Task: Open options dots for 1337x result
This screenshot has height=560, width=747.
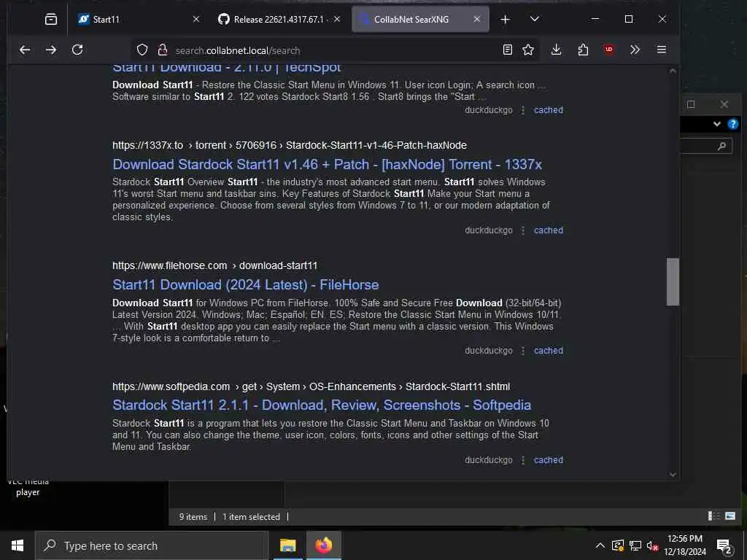Action: click(x=523, y=230)
